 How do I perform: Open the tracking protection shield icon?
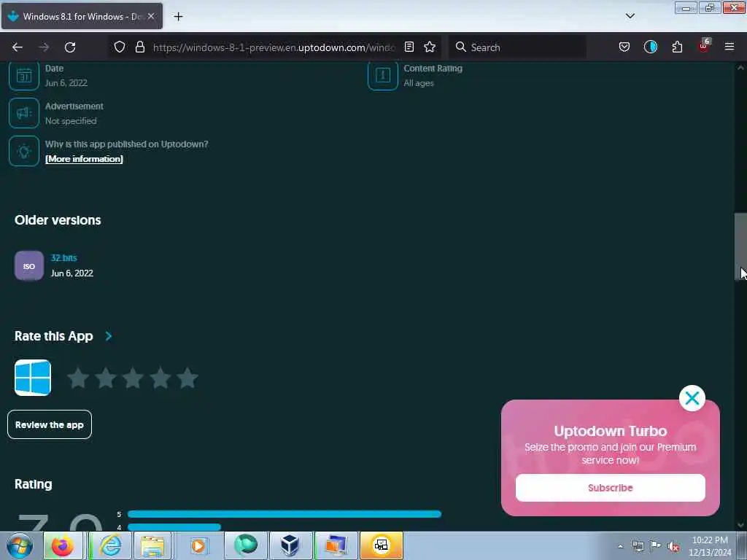[120, 47]
